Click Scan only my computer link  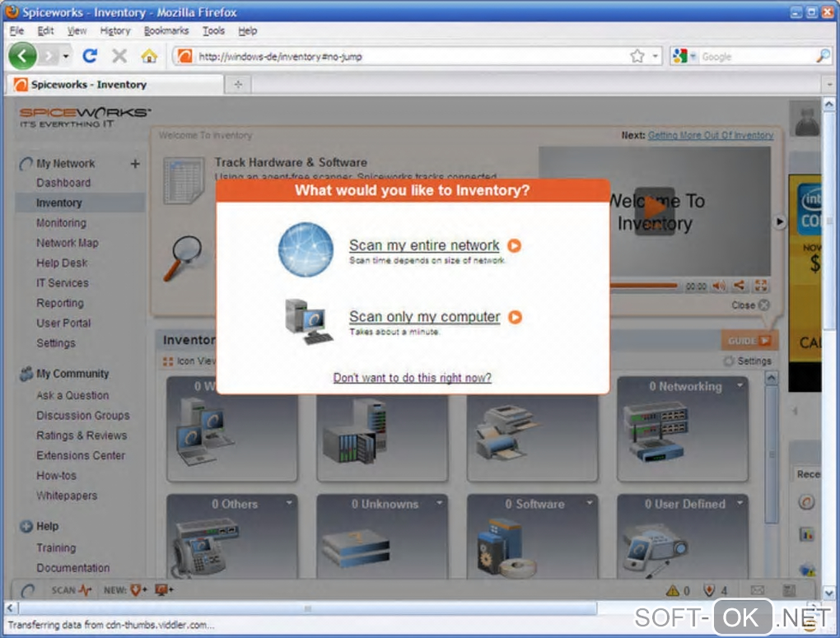click(425, 317)
